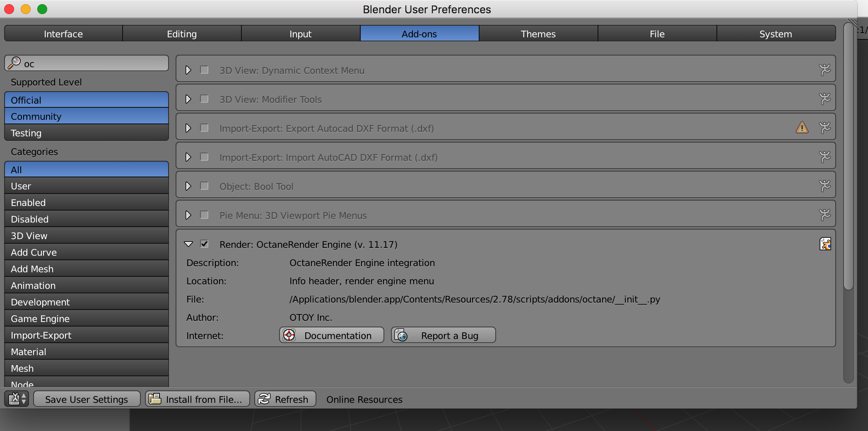Image resolution: width=868 pixels, height=431 pixels.
Task: Click the warning triangle on Export Autocad DXF row
Action: click(802, 127)
